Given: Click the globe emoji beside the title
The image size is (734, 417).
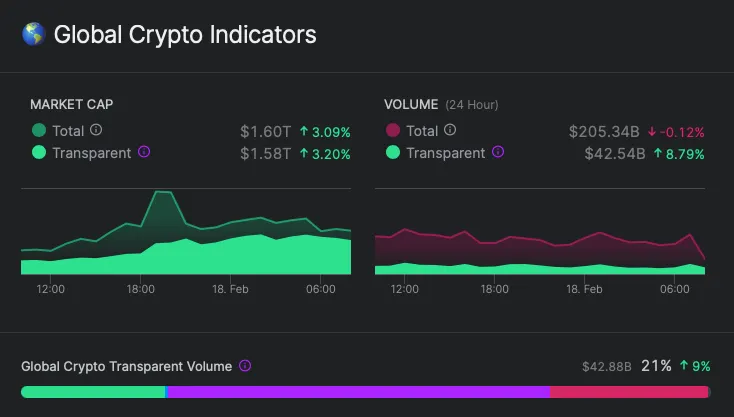Looking at the screenshot, I should [33, 35].
